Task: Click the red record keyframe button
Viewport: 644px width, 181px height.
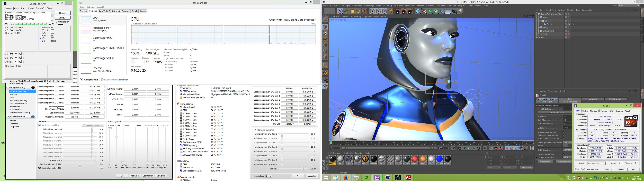Action: 496,148
